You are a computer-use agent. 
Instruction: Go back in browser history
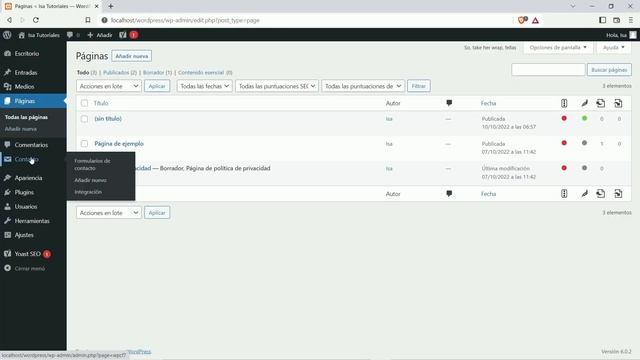[9, 20]
